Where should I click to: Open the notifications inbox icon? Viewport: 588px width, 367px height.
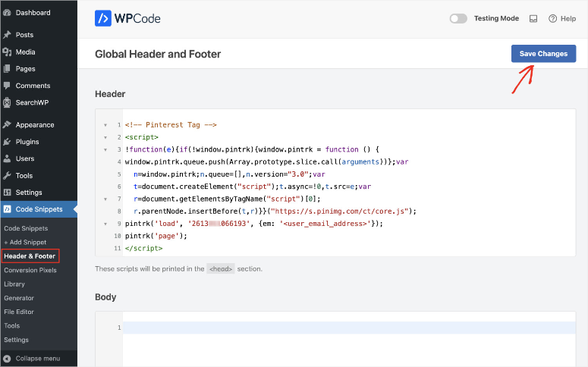pos(533,19)
